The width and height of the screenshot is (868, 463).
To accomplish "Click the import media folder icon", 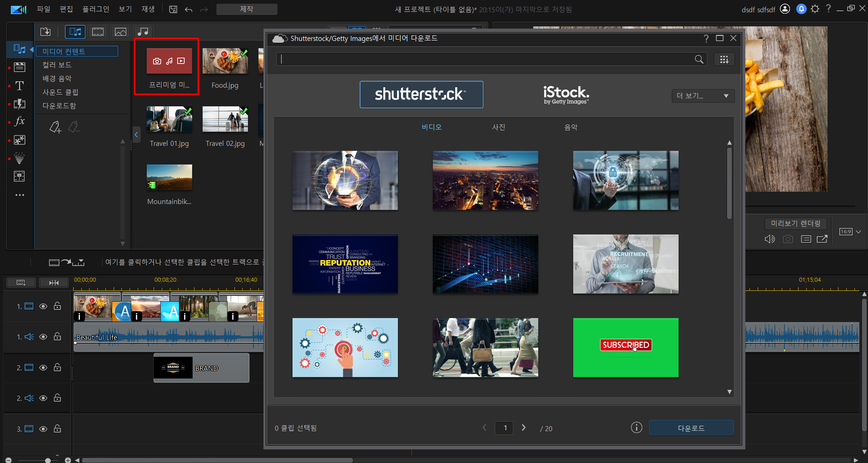I will (45, 32).
